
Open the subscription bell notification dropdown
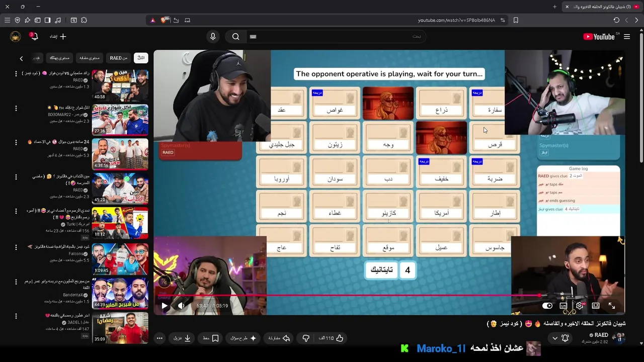pos(560,338)
